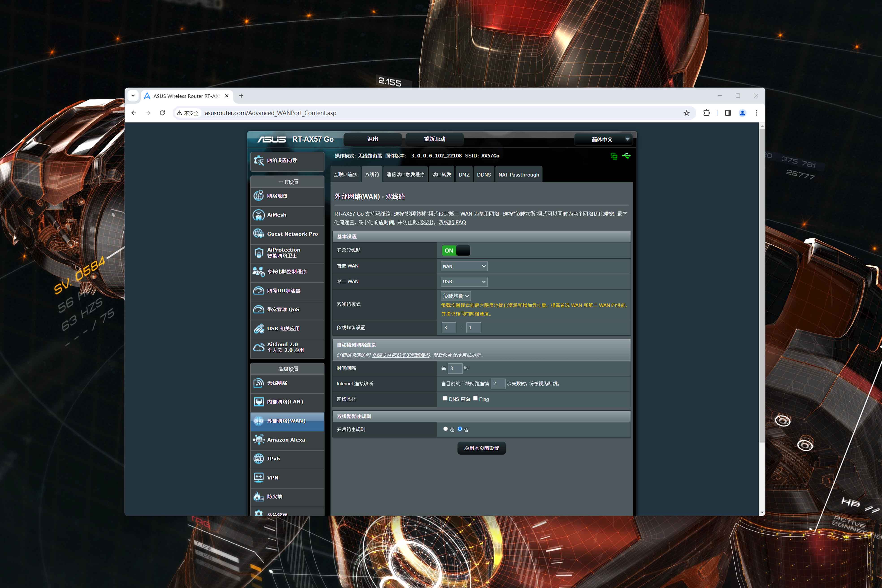Viewport: 882px width, 588px height.
Task: Open the 简体中文 language dropdown
Action: coord(603,140)
